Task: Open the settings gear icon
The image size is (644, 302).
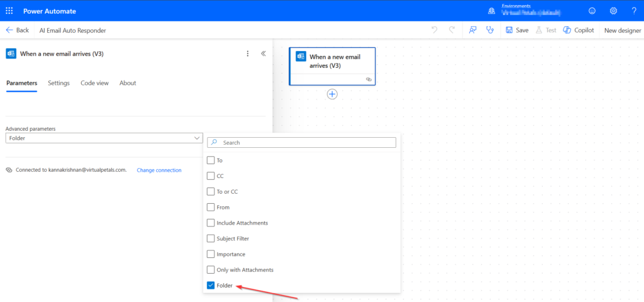Action: click(x=613, y=11)
